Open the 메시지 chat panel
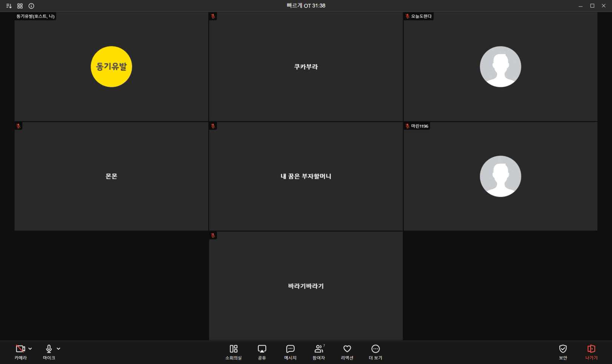 (290, 352)
